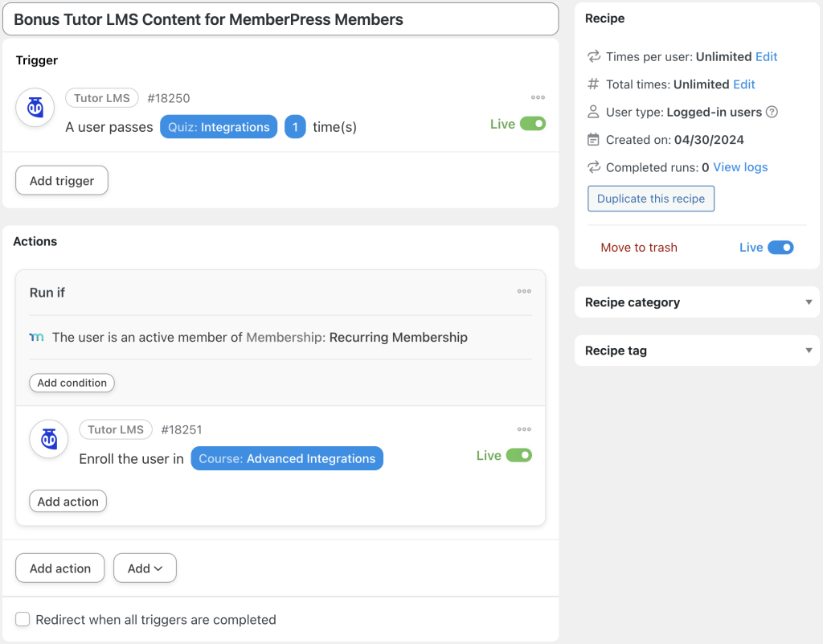Open the Run if block's ellipsis menu

tap(524, 291)
